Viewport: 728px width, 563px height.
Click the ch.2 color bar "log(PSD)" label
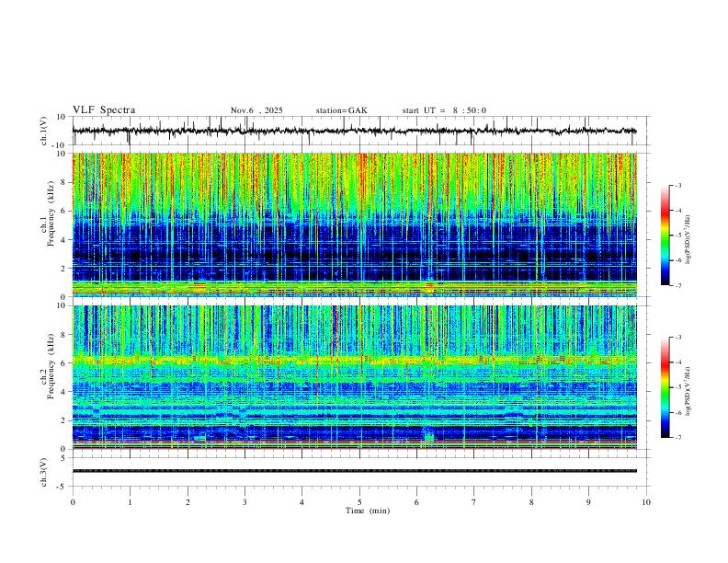pyautogui.click(x=688, y=391)
